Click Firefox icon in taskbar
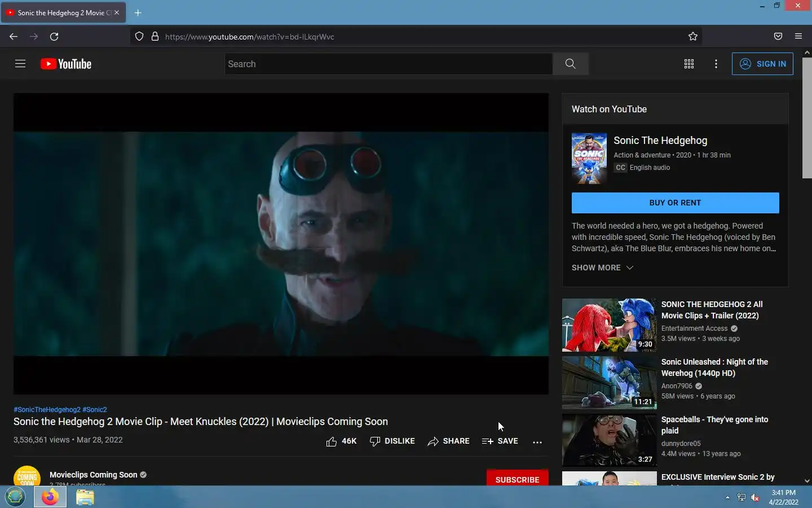Image resolution: width=812 pixels, height=508 pixels. pyautogui.click(x=50, y=497)
